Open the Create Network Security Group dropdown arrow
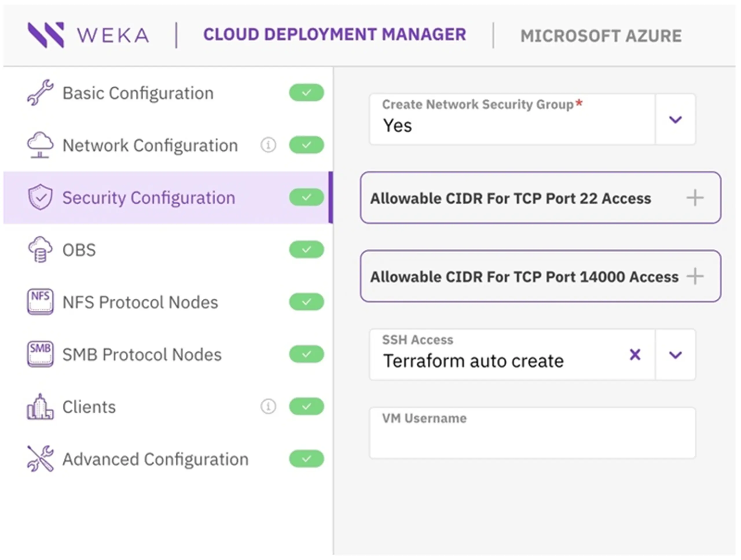The image size is (741, 560). [675, 119]
